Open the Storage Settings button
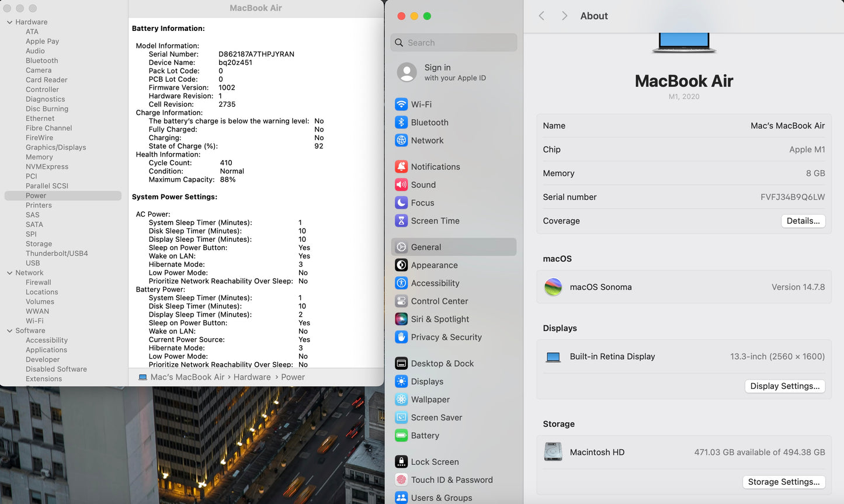Viewport: 844px width, 504px height. [x=783, y=482]
